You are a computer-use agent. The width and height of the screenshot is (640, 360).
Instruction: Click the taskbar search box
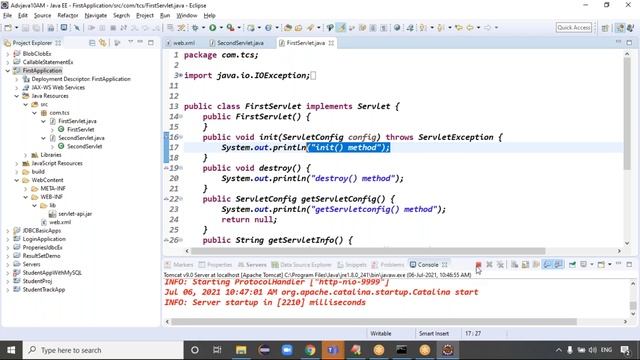click(x=103, y=350)
